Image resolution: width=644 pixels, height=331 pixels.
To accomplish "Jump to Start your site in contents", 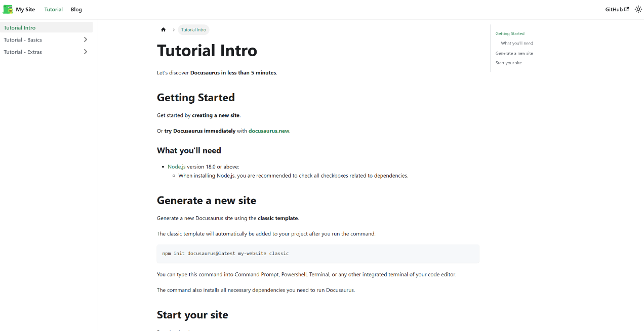I will pyautogui.click(x=509, y=63).
